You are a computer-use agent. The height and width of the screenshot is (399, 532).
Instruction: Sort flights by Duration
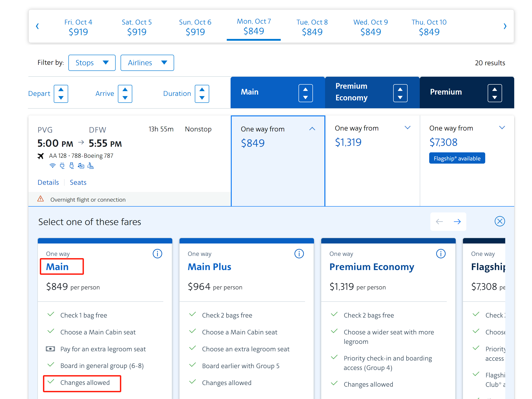point(202,94)
